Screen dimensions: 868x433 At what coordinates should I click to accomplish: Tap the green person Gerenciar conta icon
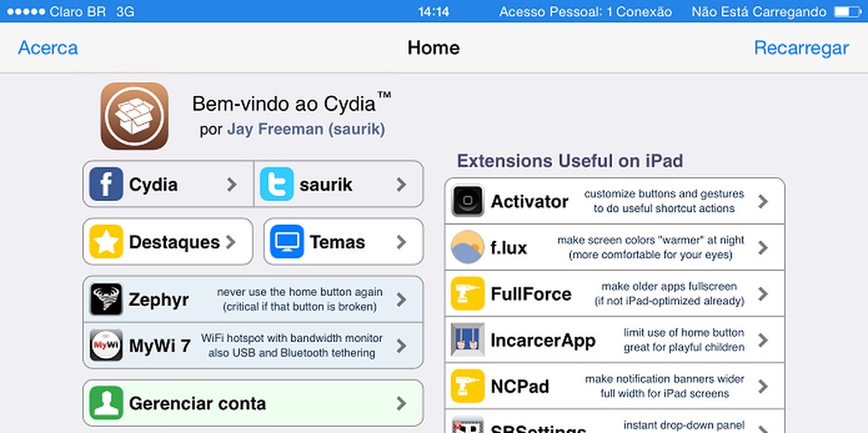coord(106,403)
